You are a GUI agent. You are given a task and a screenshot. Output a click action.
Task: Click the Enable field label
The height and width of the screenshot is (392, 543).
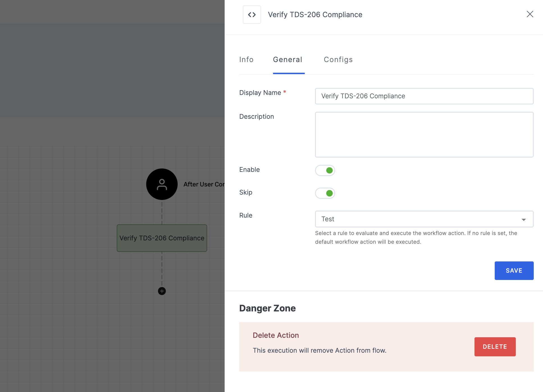coord(249,170)
